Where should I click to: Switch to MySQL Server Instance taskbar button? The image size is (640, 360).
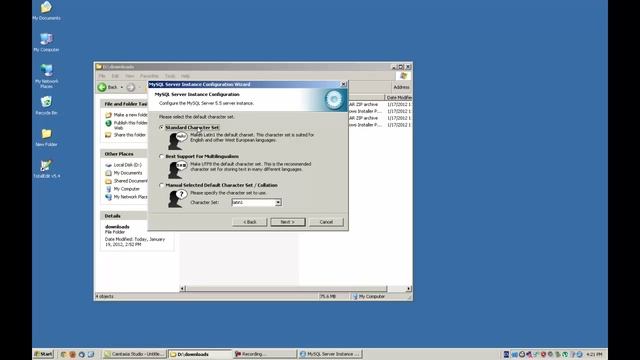pyautogui.click(x=330, y=354)
